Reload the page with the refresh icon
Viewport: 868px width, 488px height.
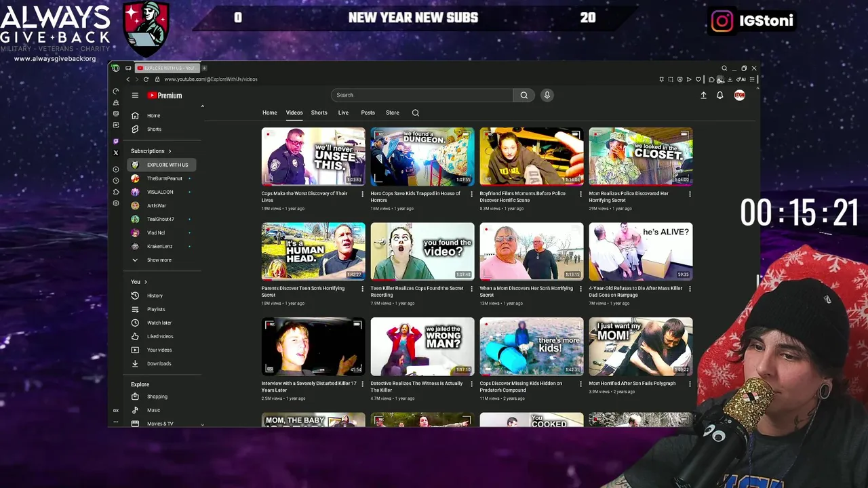[x=146, y=79]
